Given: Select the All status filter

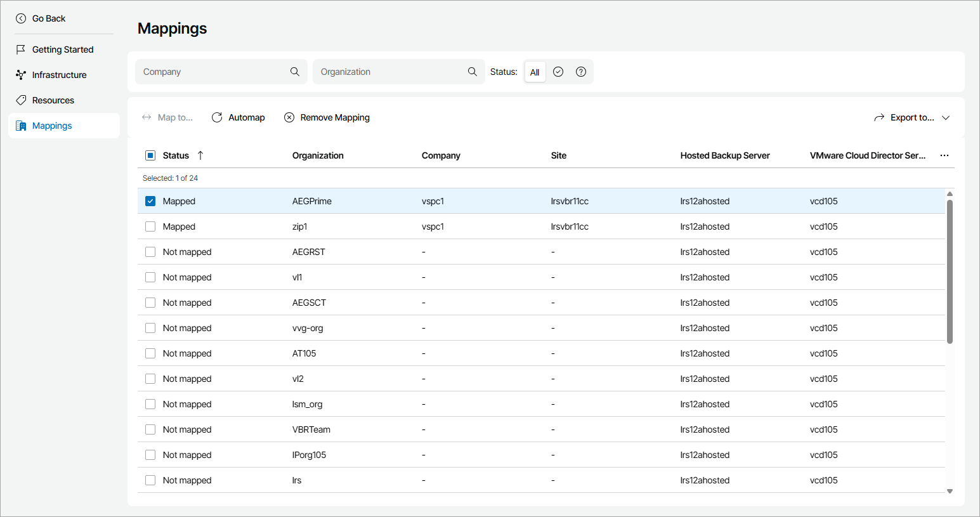Looking at the screenshot, I should click(535, 72).
